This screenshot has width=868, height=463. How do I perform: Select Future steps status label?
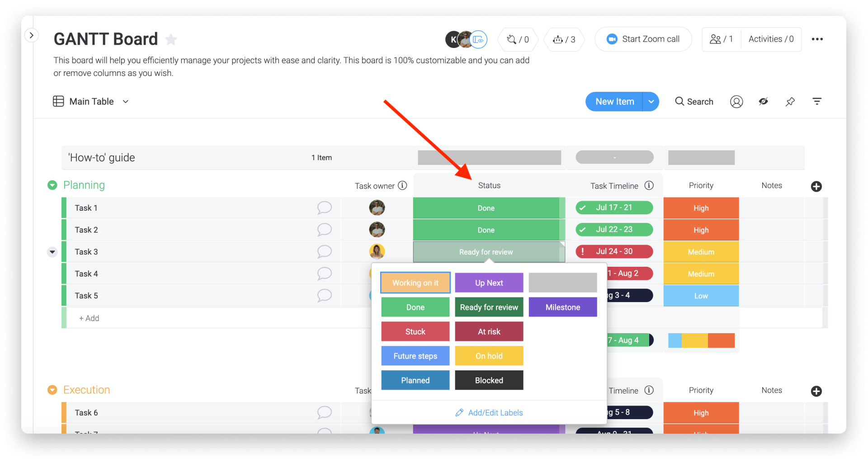[x=415, y=356]
